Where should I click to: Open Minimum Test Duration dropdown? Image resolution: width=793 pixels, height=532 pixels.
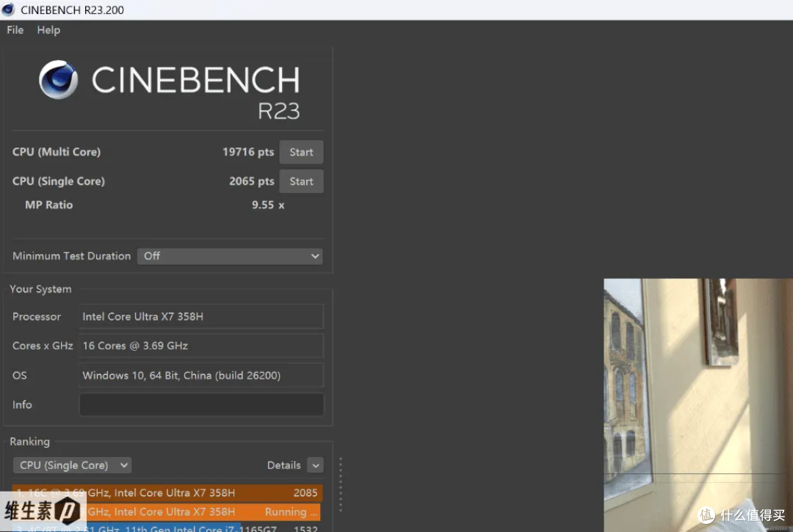coord(230,256)
